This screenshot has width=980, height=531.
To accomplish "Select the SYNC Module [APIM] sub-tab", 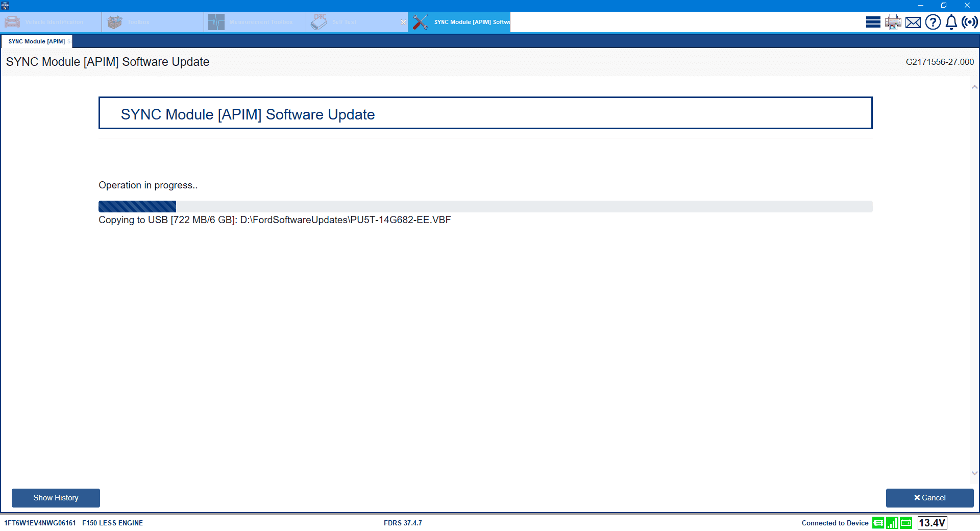I will pyautogui.click(x=37, y=42).
